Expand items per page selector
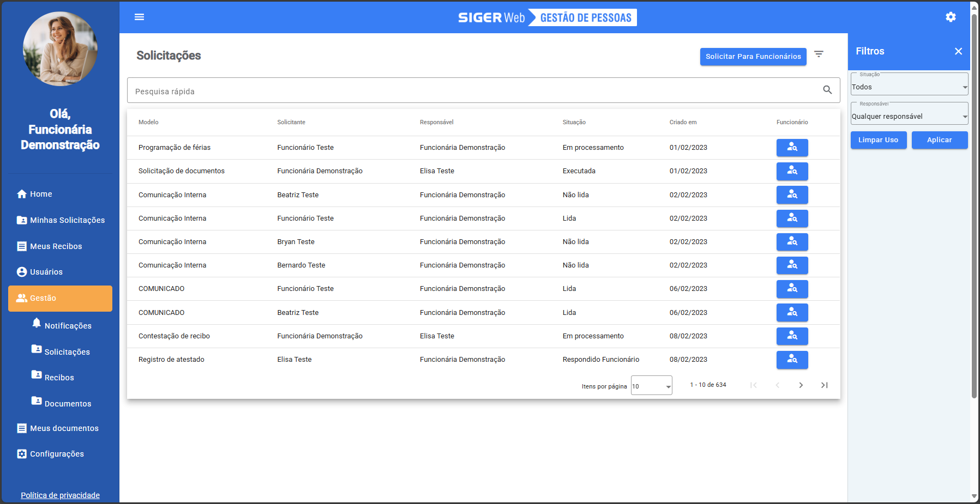 (x=651, y=386)
